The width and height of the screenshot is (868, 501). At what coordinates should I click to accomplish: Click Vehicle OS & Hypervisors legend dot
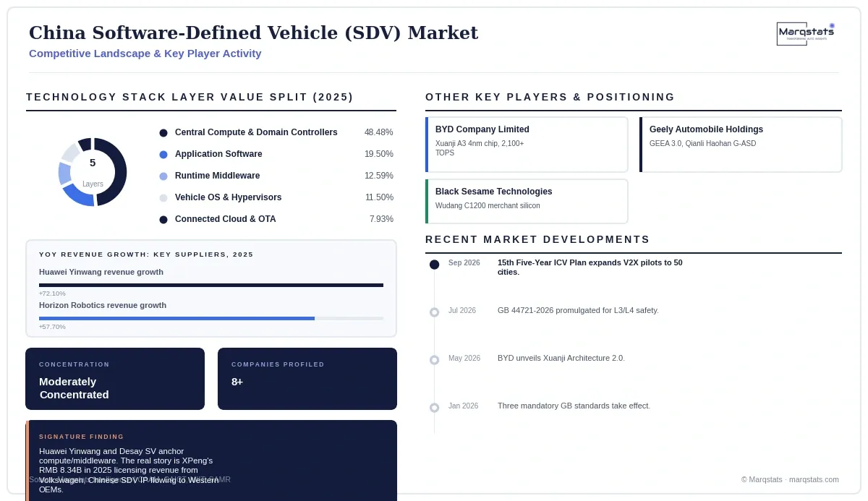(163, 198)
